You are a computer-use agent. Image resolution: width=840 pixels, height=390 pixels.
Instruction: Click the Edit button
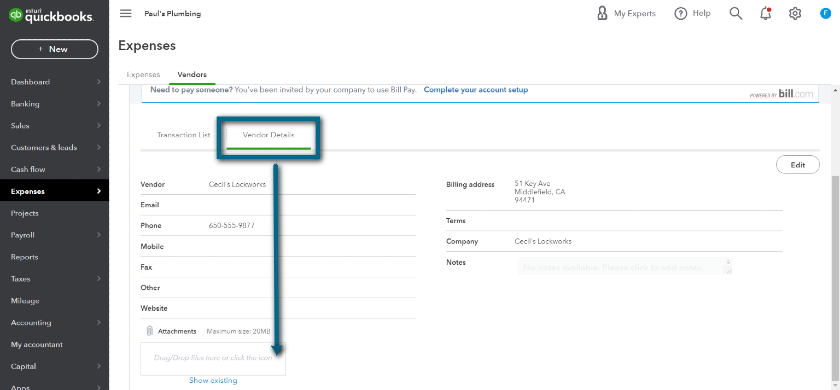tap(798, 165)
